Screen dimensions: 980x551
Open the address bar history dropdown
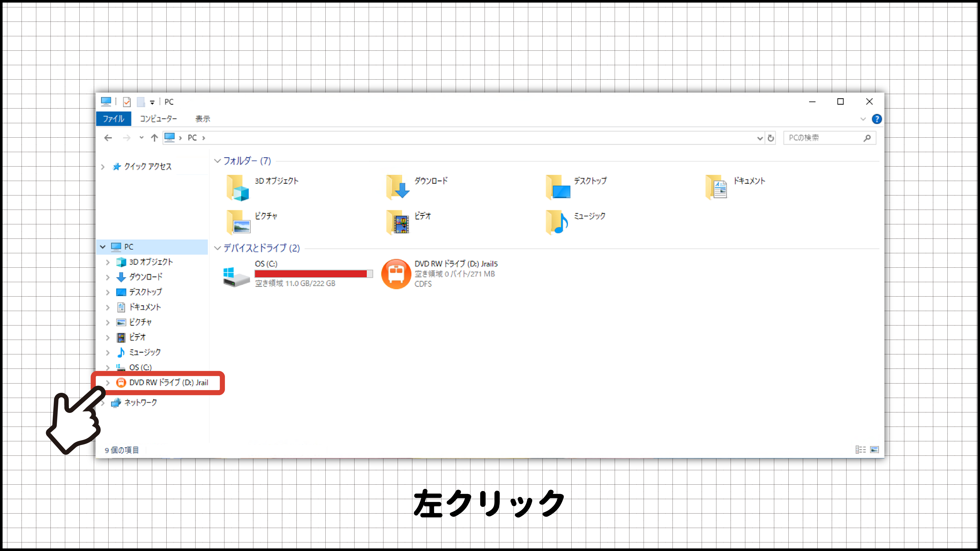click(760, 138)
